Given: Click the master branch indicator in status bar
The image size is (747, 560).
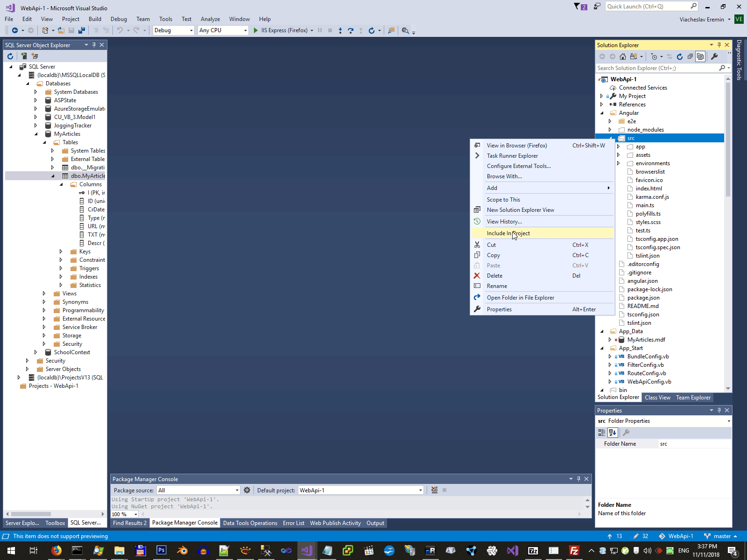Looking at the screenshot, I should click(x=720, y=536).
